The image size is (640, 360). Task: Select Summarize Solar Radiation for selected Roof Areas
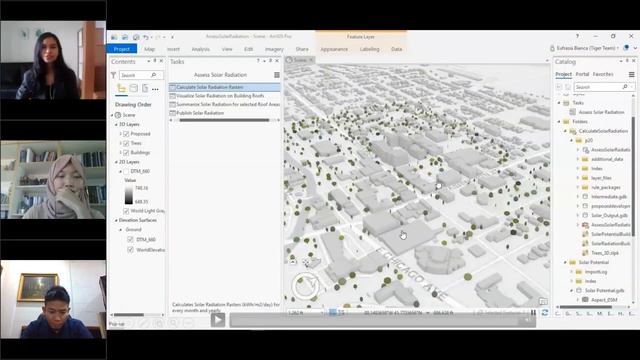point(225,104)
